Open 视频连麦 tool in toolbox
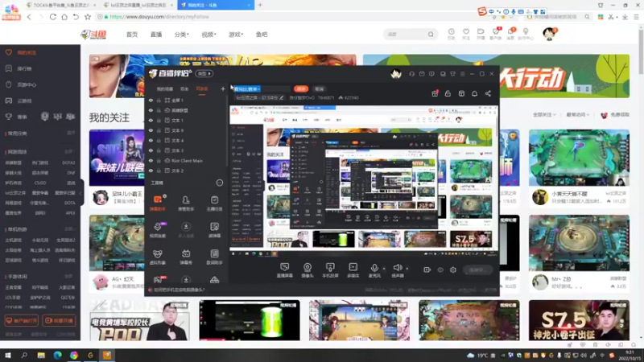Viewport: 644px width, 362px height. pyautogui.click(x=158, y=230)
